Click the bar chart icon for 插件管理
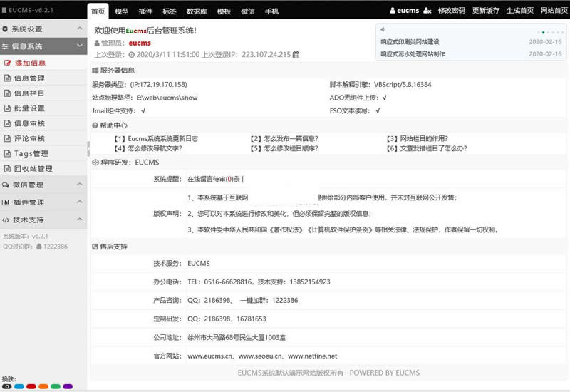The width and height of the screenshot is (570, 392). pos(6,202)
